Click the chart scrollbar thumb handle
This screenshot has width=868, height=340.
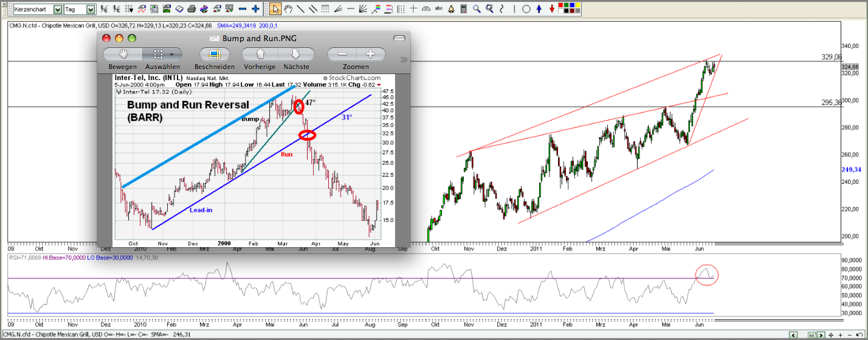(x=811, y=335)
